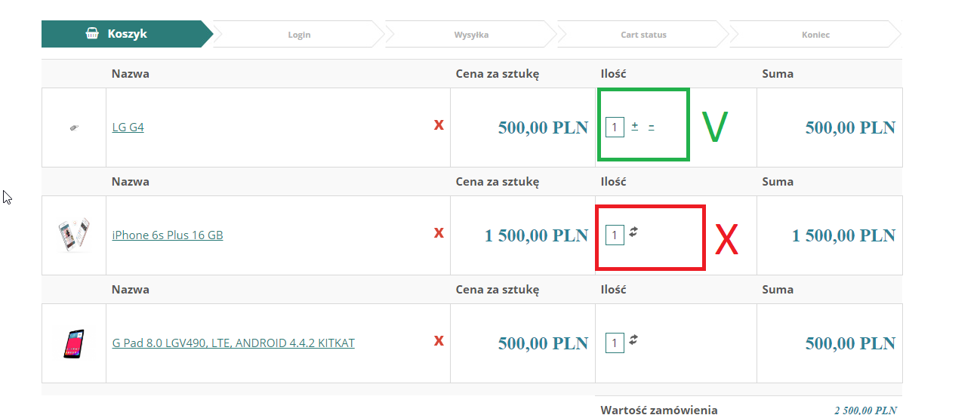Follow the G Pad 8.0 LGV490 link
The width and height of the screenshot is (980, 415).
(233, 343)
